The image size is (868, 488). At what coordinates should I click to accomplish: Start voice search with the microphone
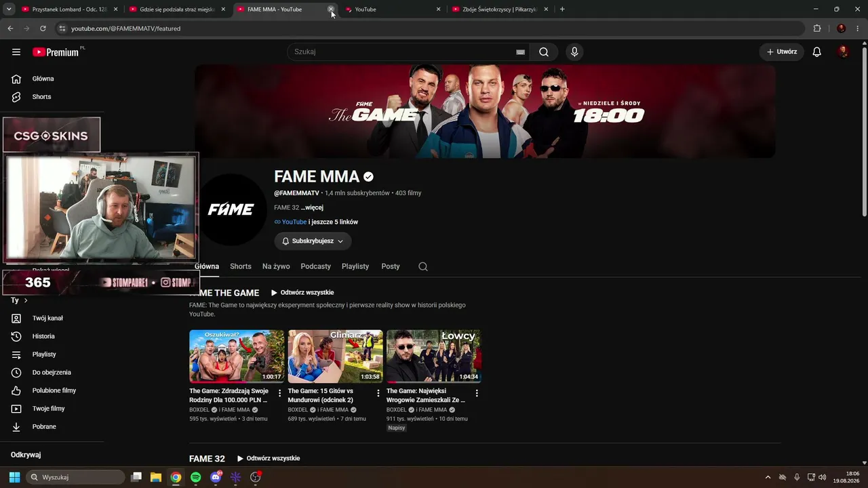pos(574,52)
